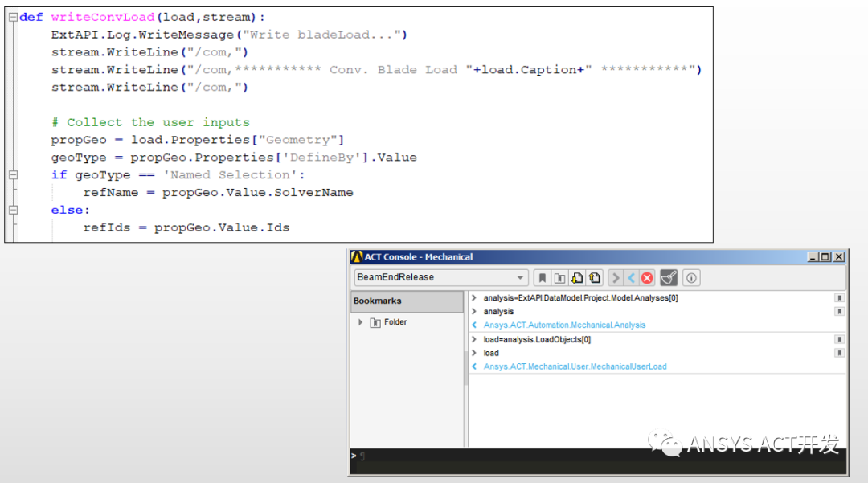Collapse the 'if geoType' code fold
Viewport: 868px width, 483px height.
click(14, 175)
